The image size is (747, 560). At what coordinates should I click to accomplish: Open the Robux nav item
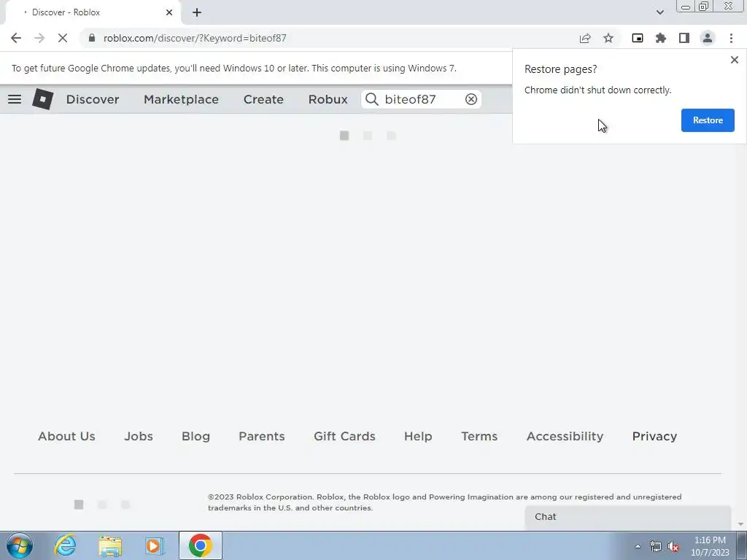click(328, 99)
